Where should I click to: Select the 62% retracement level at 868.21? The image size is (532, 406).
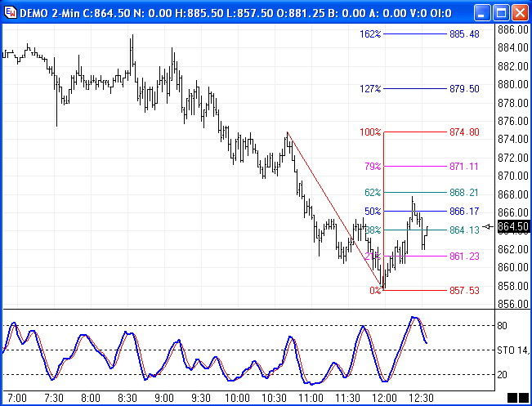(x=415, y=193)
